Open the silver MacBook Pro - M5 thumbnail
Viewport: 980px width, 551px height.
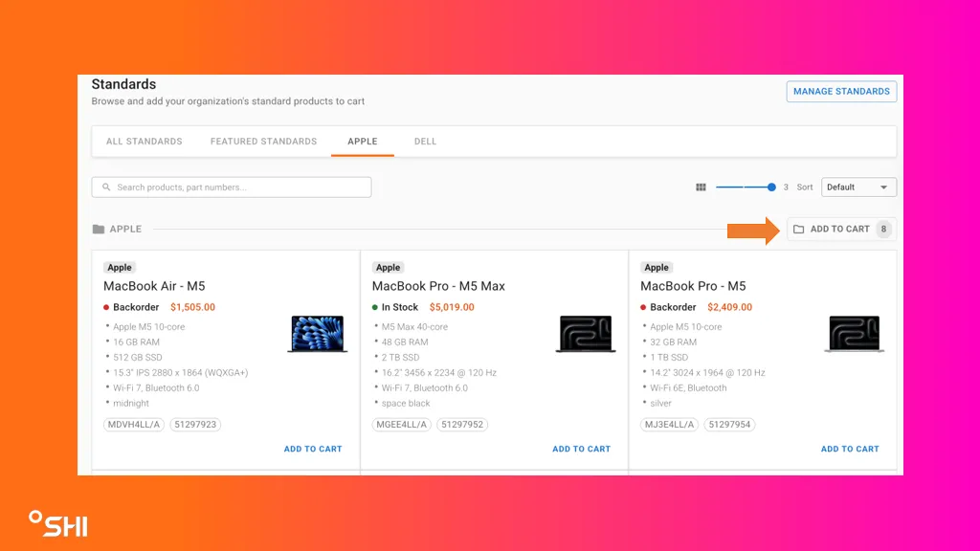(x=855, y=334)
